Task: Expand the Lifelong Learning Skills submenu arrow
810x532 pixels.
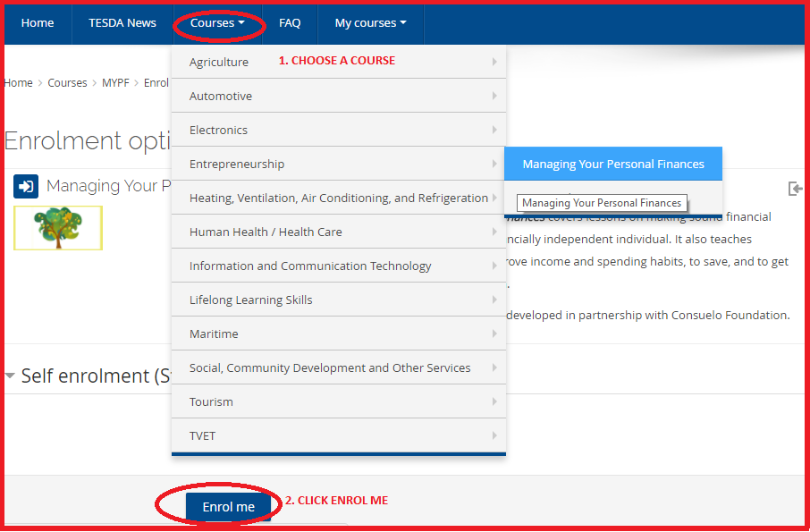Action: (x=494, y=300)
